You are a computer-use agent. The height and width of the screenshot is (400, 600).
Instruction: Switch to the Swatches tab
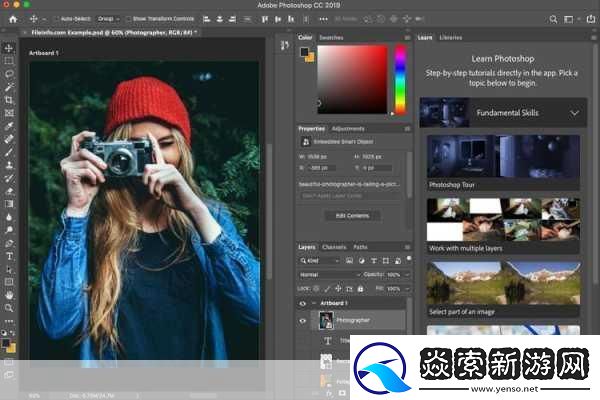(330, 37)
